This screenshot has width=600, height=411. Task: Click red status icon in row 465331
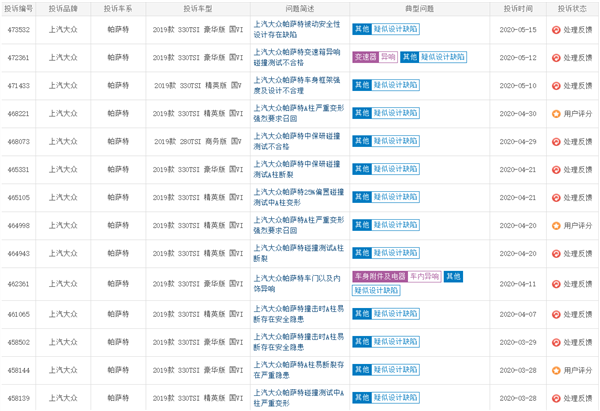556,170
